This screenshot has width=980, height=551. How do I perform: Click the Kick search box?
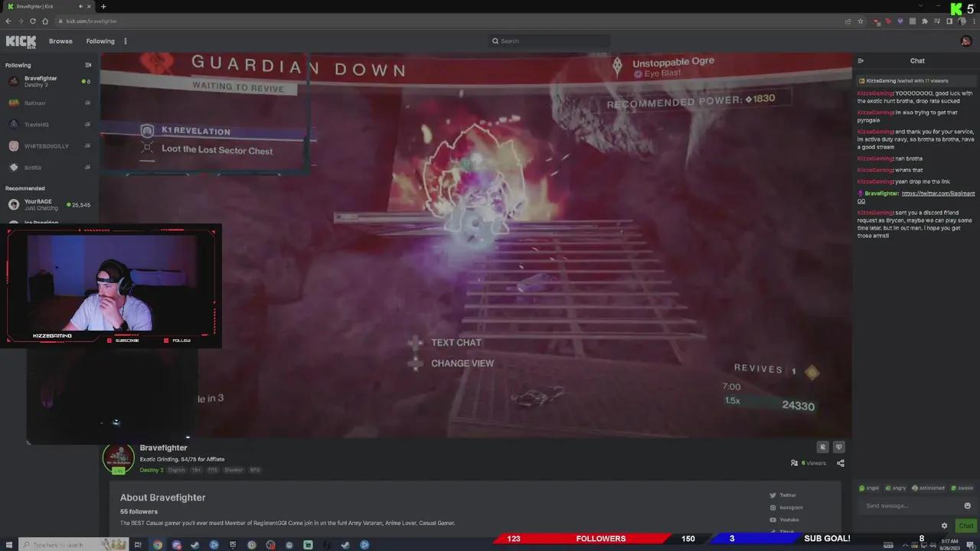(x=550, y=41)
